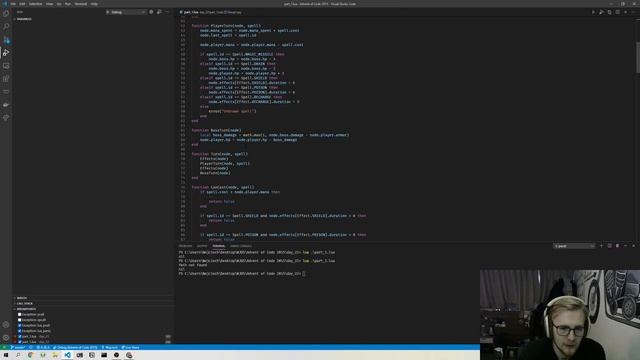The width and height of the screenshot is (640, 360).
Task: Add a new terminal with plus icon
Action: (x=601, y=246)
